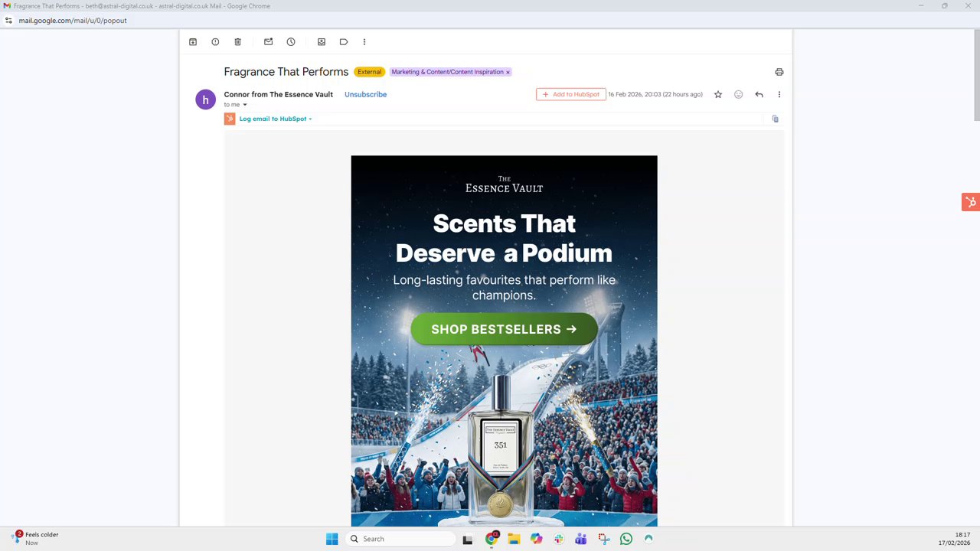Open Marketing & Content/Content Inspiration label

click(447, 72)
